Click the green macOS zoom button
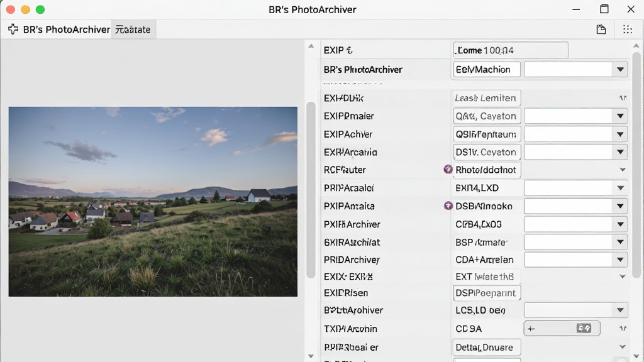The image size is (644, 362). tap(40, 9)
